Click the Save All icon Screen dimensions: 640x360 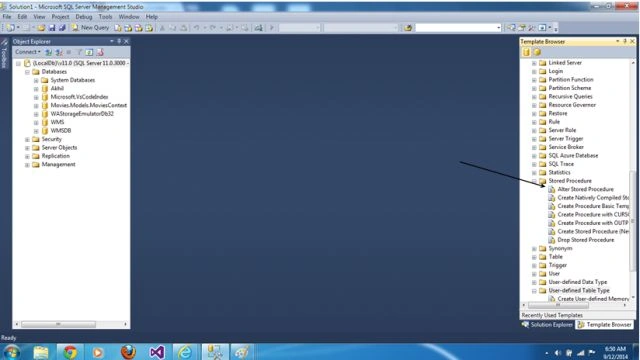click(62, 28)
